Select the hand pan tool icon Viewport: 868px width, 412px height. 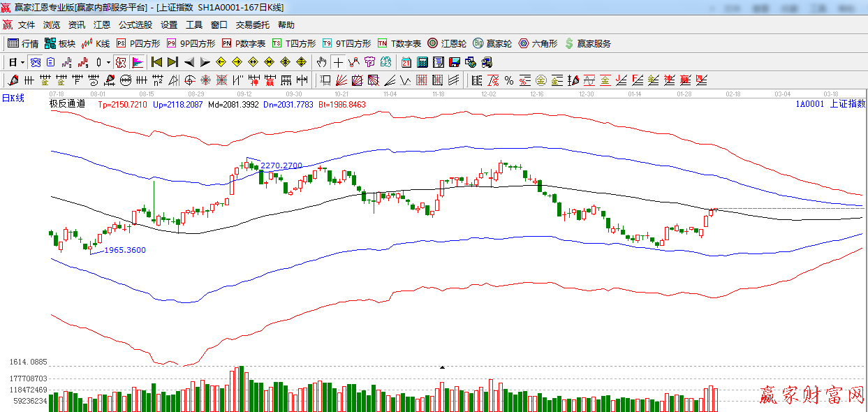(321, 62)
